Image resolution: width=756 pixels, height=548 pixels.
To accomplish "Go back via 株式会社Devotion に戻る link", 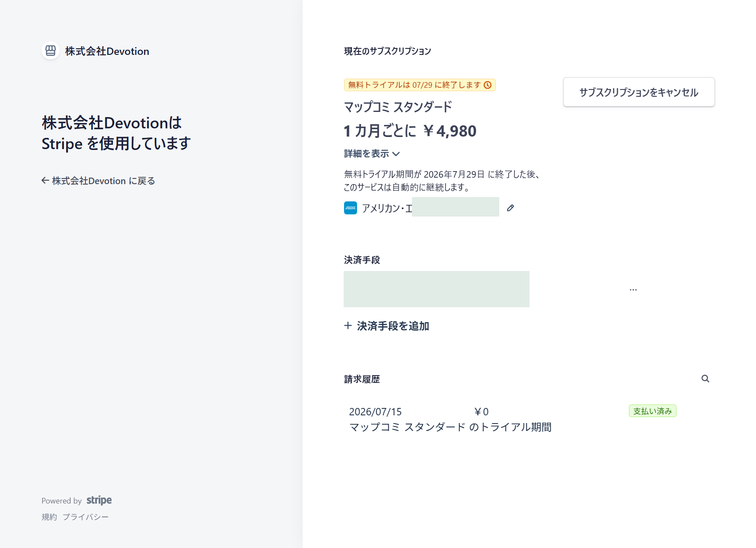I will point(98,181).
